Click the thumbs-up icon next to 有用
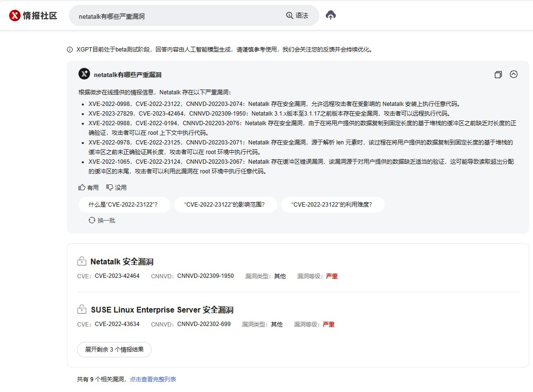The image size is (533, 392). pos(81,187)
